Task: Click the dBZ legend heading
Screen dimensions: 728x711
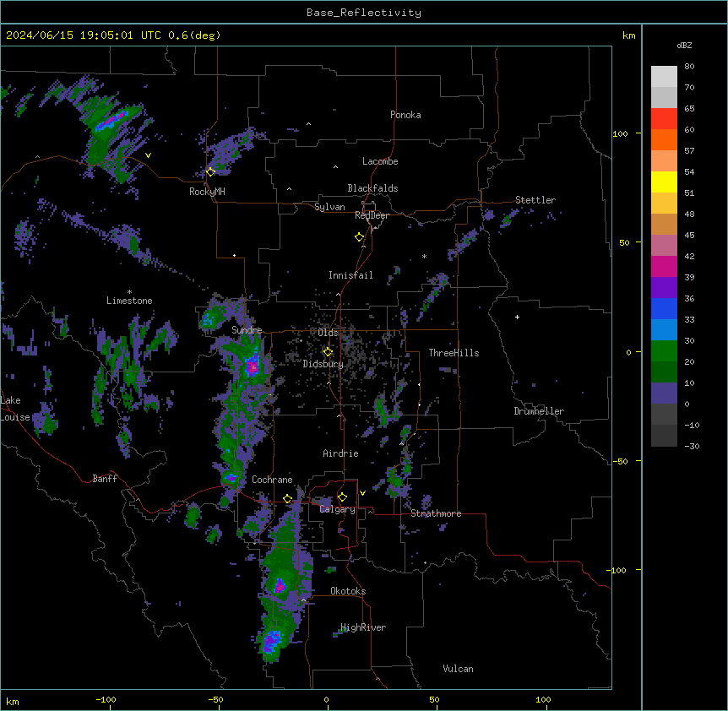Action: 684,46
